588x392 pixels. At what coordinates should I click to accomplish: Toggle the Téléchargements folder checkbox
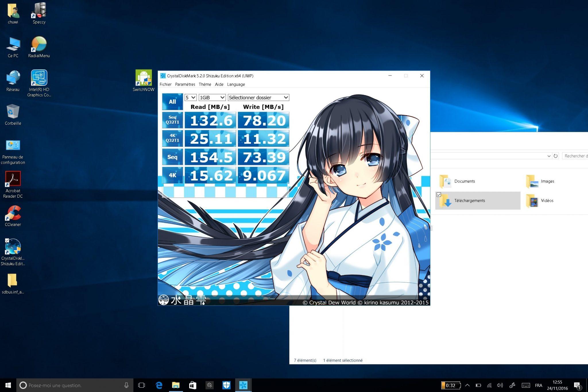pyautogui.click(x=439, y=195)
